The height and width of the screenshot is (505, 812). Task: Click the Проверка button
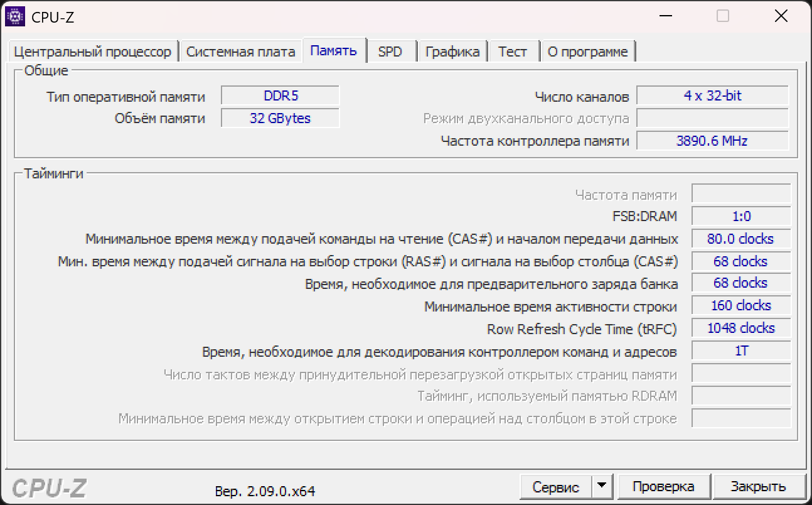pyautogui.click(x=663, y=487)
